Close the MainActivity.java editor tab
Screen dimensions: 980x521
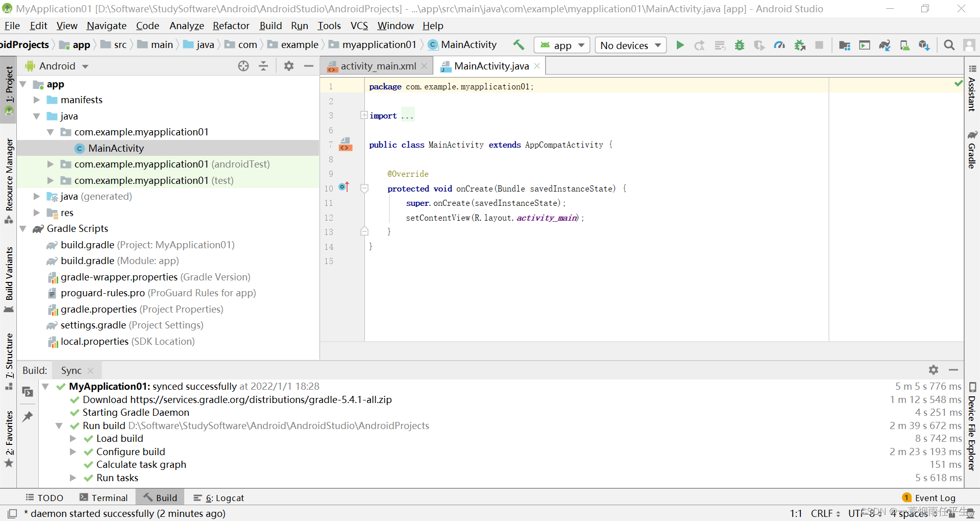pyautogui.click(x=537, y=66)
